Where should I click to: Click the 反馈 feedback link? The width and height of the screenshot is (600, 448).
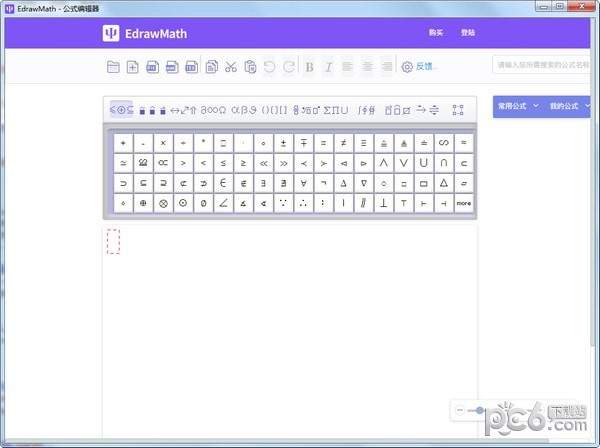pos(426,67)
